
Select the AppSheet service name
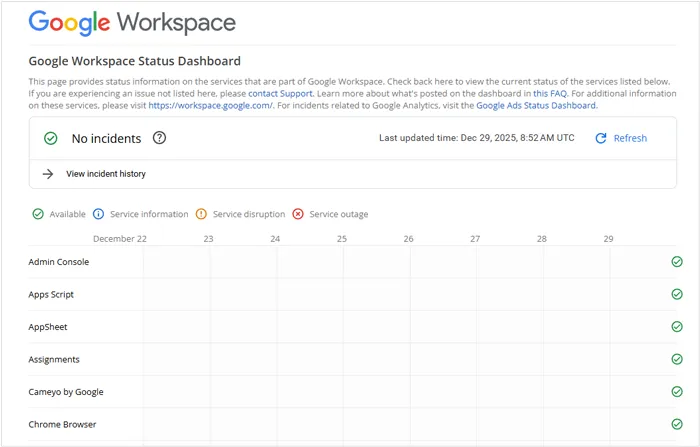(x=48, y=327)
